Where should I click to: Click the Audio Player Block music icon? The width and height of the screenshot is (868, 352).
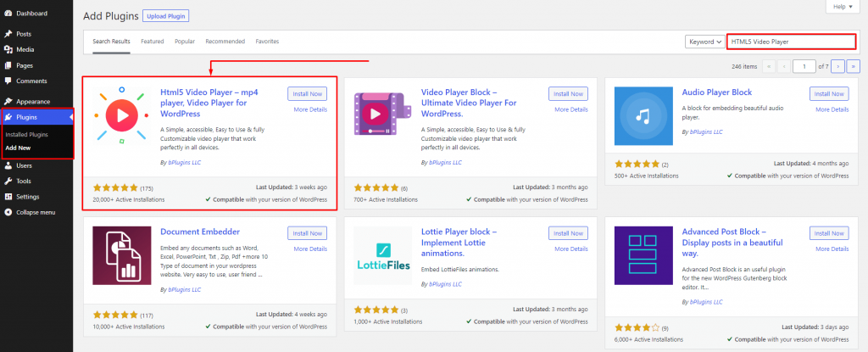click(643, 116)
